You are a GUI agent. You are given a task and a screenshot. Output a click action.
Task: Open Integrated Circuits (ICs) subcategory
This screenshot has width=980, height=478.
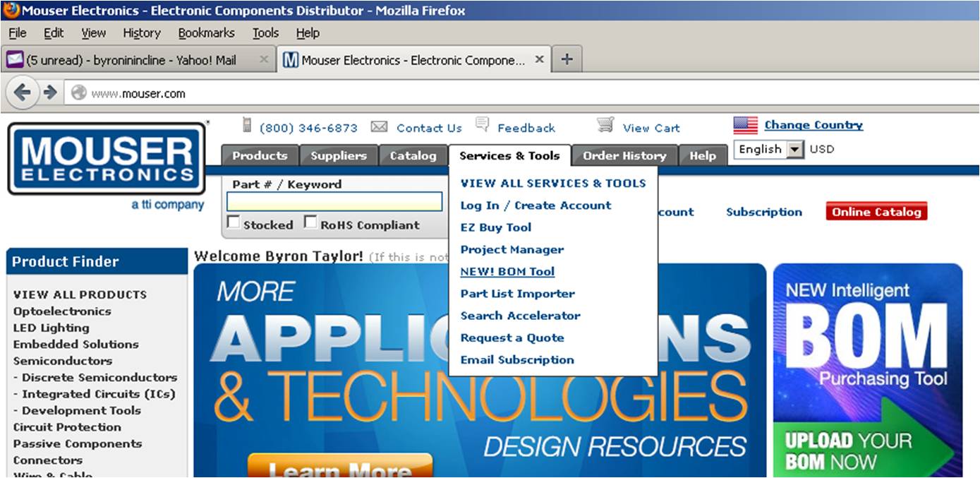pos(94,394)
